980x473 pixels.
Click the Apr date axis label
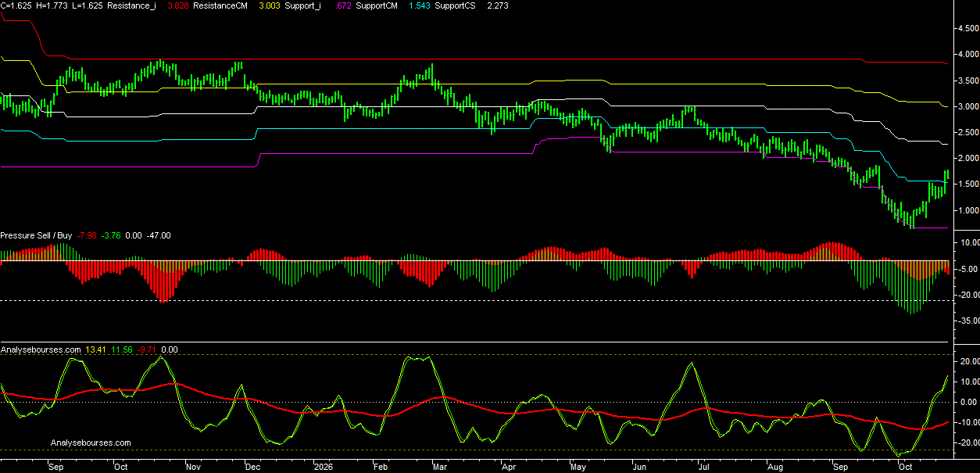[x=509, y=466]
